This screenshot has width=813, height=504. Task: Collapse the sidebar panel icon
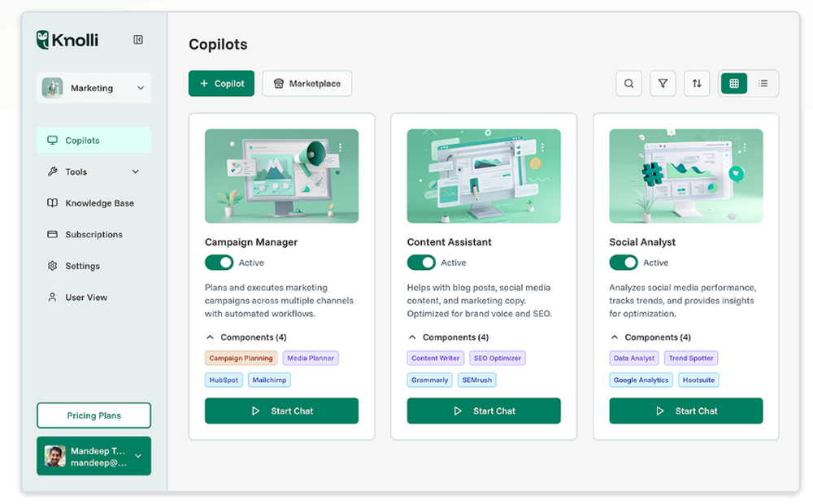(x=138, y=40)
